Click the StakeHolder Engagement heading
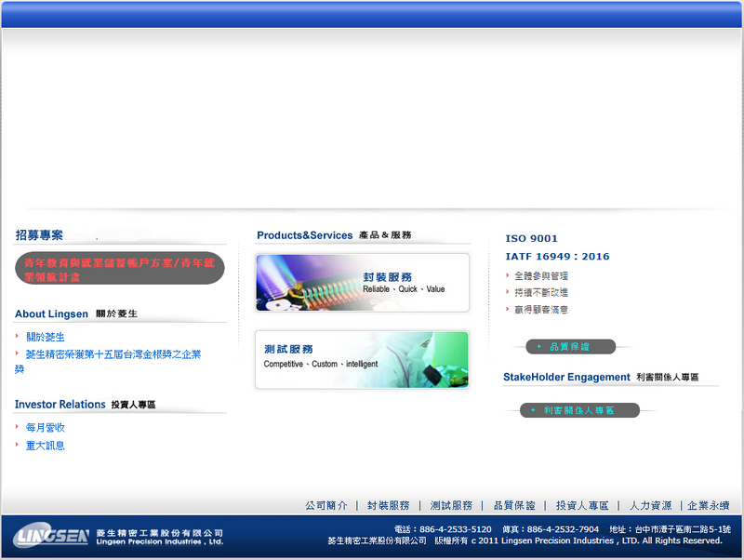The width and height of the screenshot is (744, 560). [566, 377]
